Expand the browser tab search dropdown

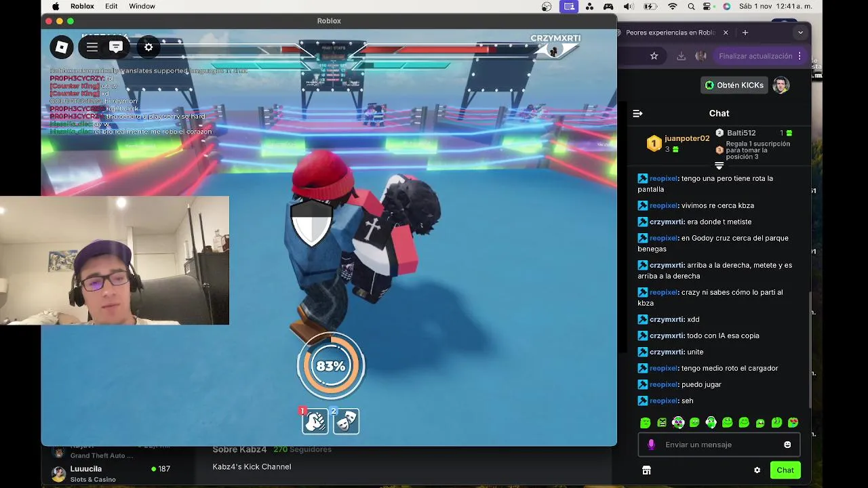click(x=800, y=33)
